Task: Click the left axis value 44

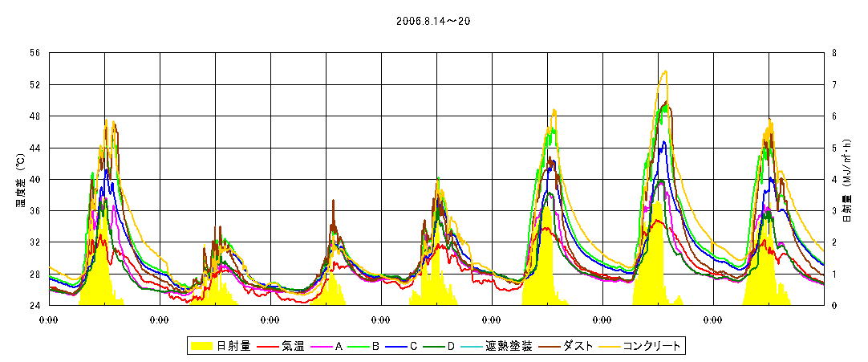Action: [x=36, y=148]
